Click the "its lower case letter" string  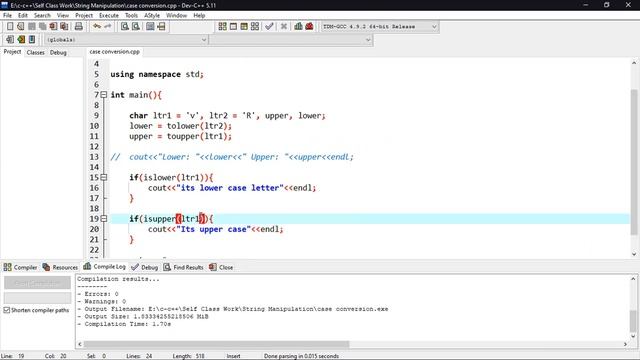[230, 188]
